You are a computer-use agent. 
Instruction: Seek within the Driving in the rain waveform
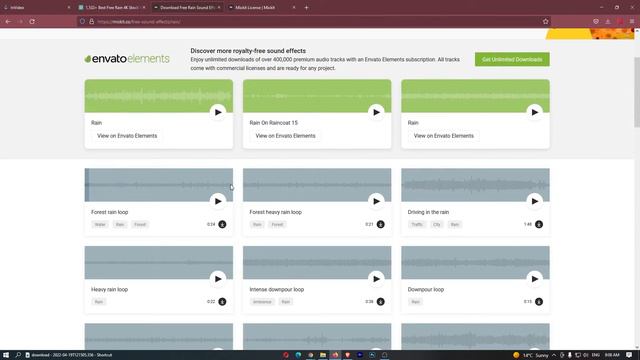pyautogui.click(x=475, y=184)
